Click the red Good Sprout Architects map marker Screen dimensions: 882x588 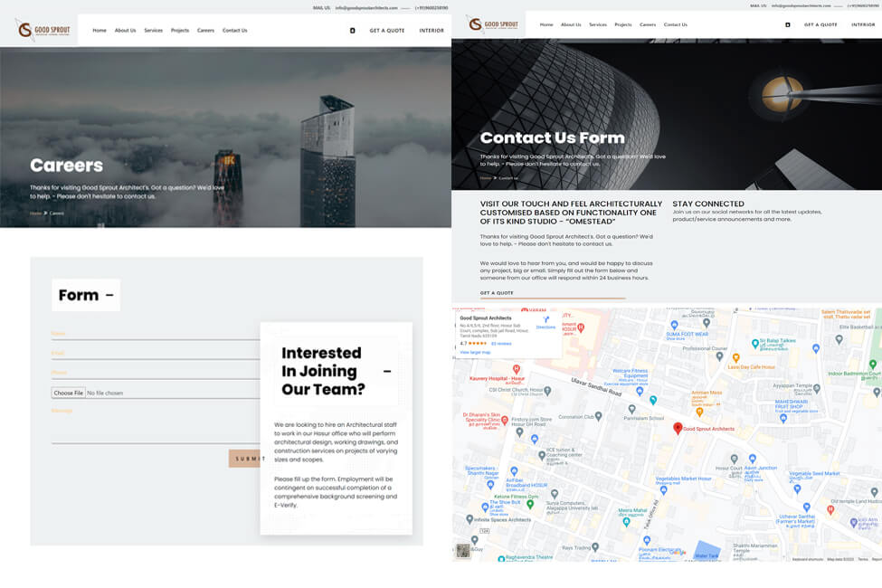677,429
